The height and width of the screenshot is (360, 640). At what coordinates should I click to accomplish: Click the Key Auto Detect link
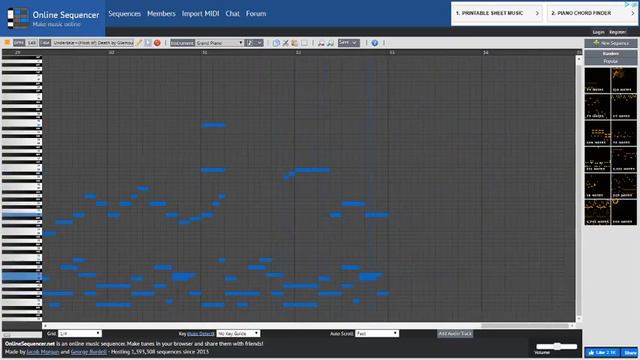click(200, 333)
